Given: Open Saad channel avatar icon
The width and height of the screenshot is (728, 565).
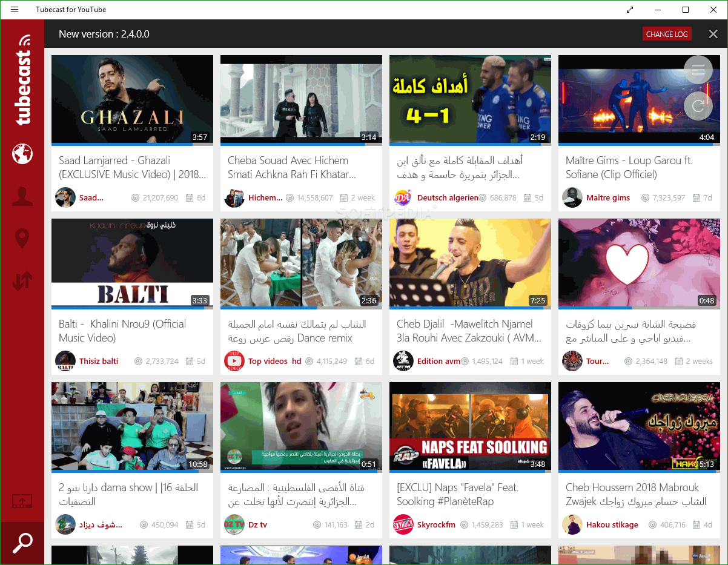Looking at the screenshot, I should [x=65, y=197].
